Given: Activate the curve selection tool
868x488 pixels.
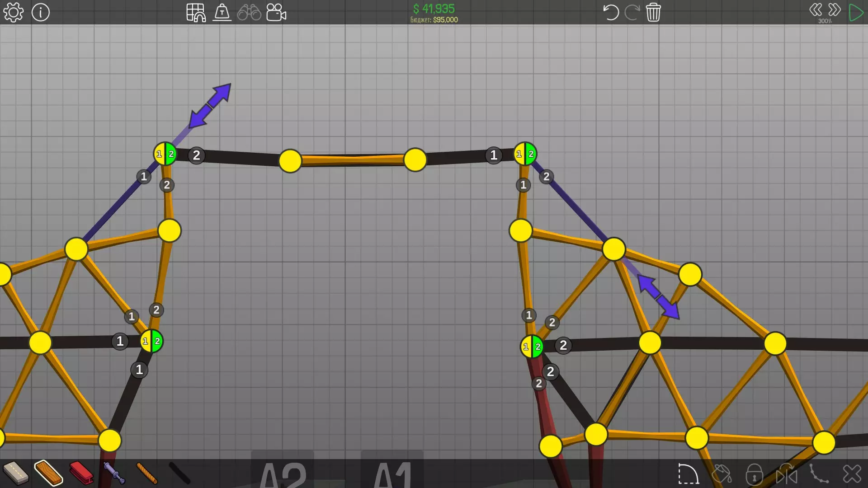Looking at the screenshot, I should click(x=688, y=474).
